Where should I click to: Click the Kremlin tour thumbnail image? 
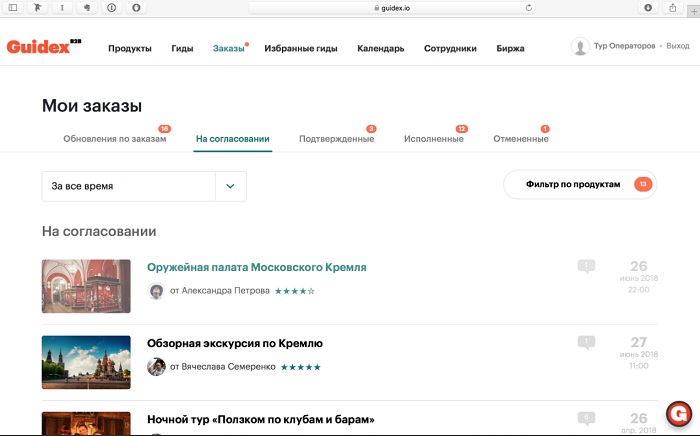click(86, 362)
